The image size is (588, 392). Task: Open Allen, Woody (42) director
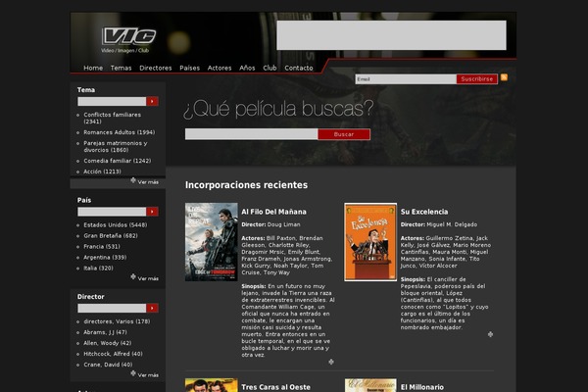pyautogui.click(x=108, y=343)
